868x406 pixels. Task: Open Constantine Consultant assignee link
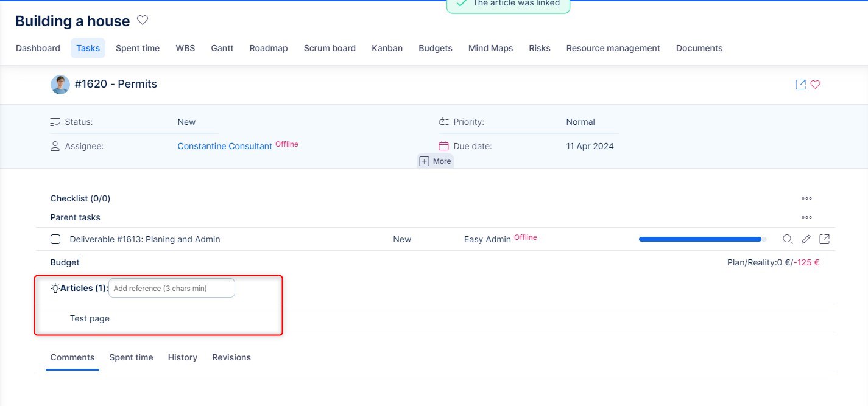[224, 146]
